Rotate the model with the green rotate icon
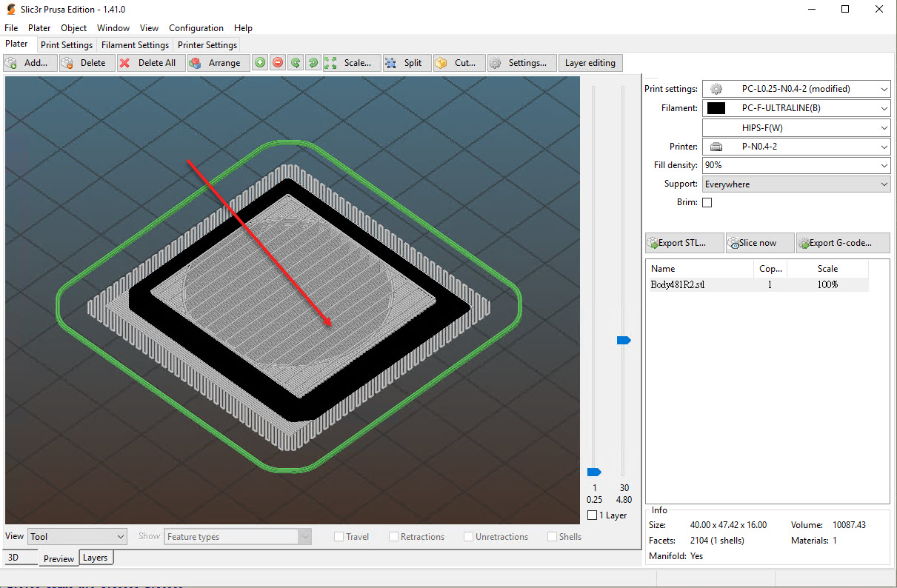 295,62
